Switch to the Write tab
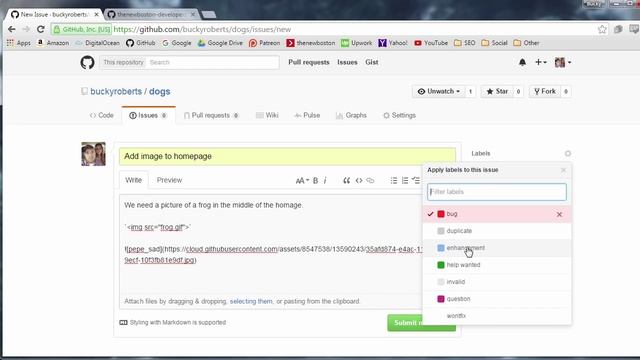The width and height of the screenshot is (640, 360). tap(133, 180)
